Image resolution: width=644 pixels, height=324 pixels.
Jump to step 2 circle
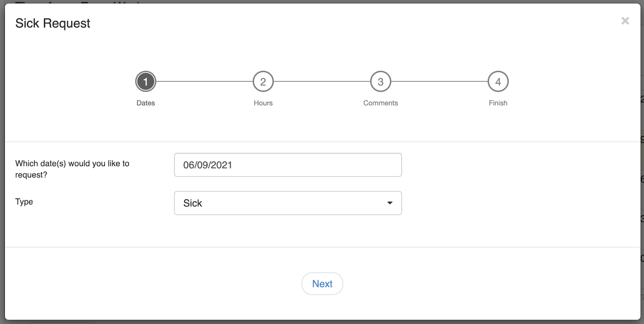point(263,82)
